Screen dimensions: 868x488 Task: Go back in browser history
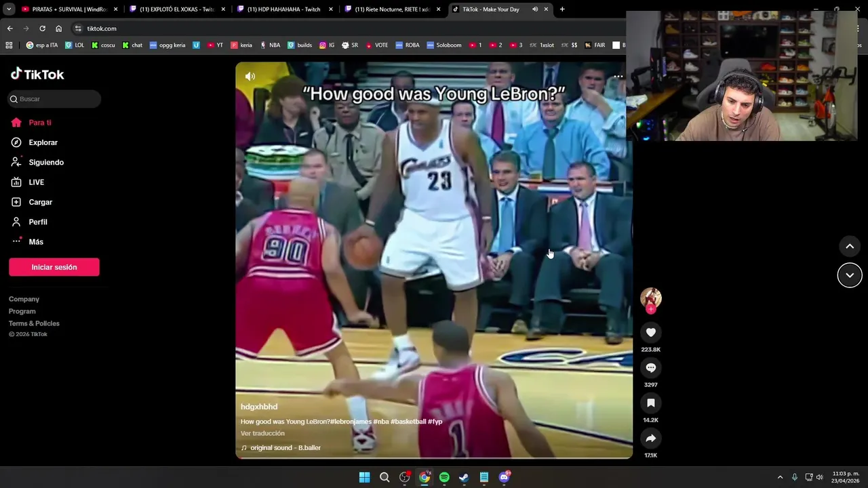coord(9,28)
